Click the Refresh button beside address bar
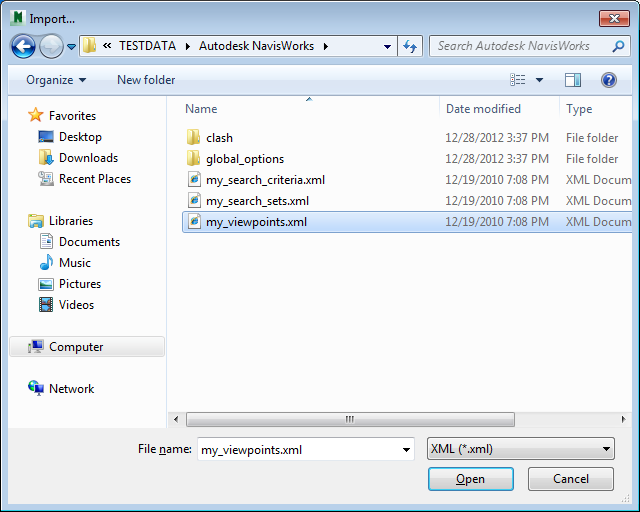640x512 pixels. pyautogui.click(x=410, y=46)
